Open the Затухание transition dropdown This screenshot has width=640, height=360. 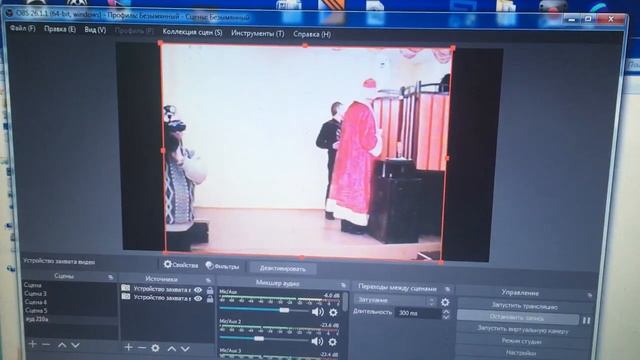tap(395, 300)
